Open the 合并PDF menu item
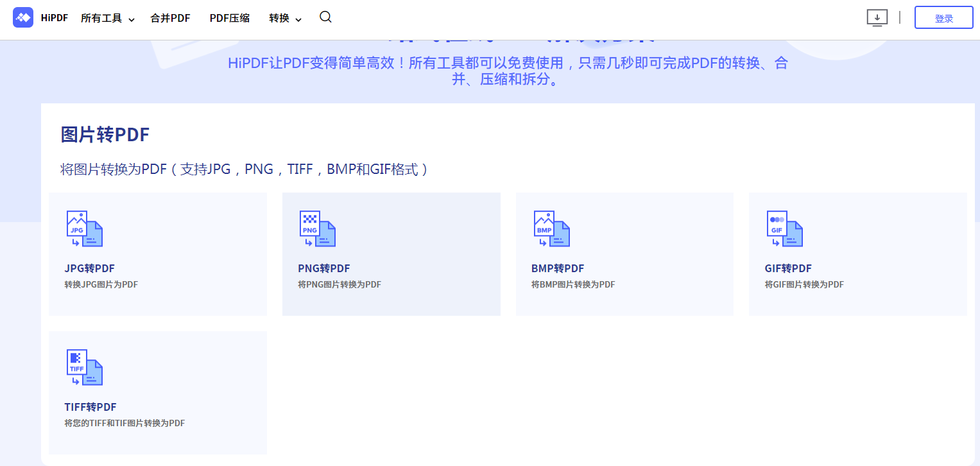The width and height of the screenshot is (980, 466). point(170,18)
